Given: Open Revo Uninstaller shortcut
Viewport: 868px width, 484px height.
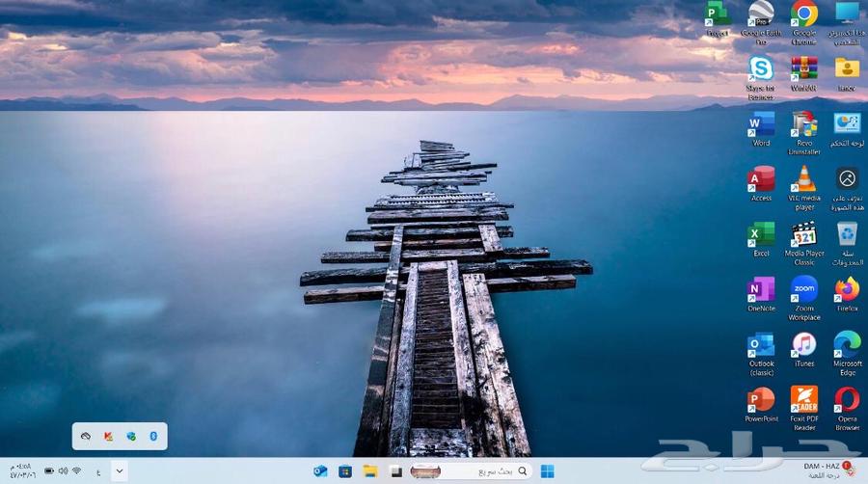Looking at the screenshot, I should tap(803, 133).
